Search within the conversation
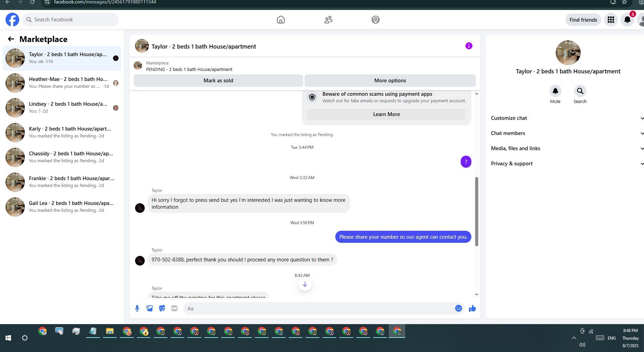Image resolution: width=644 pixels, height=352 pixels. tap(580, 91)
